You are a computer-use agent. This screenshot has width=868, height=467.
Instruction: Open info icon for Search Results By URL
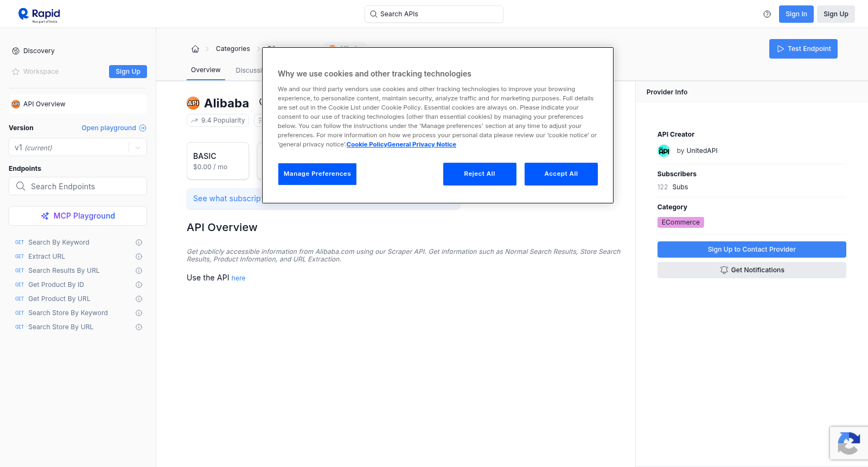[x=139, y=271]
